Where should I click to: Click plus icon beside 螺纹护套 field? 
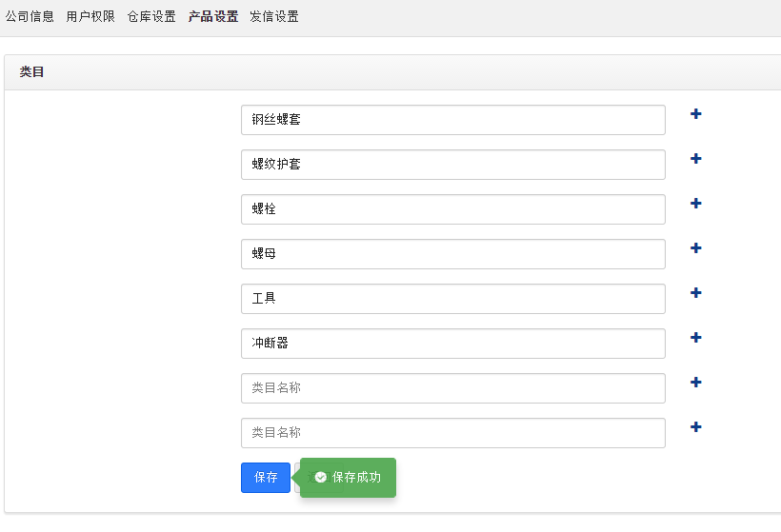pos(696,159)
